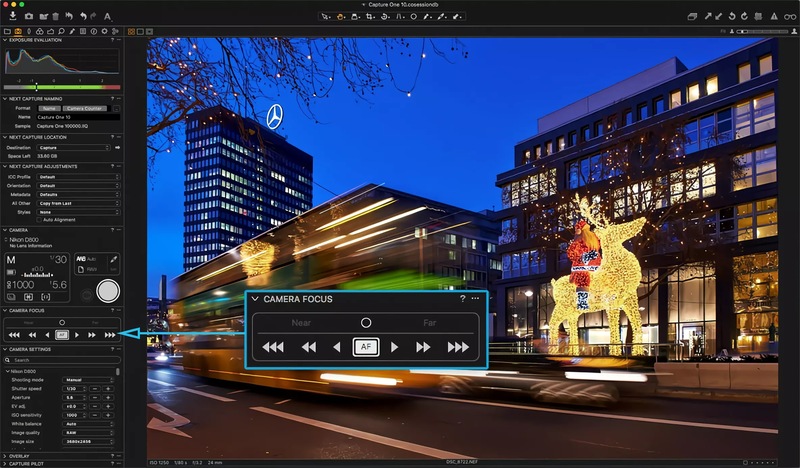
Task: Select the Crop cursor tool
Action: click(x=370, y=16)
